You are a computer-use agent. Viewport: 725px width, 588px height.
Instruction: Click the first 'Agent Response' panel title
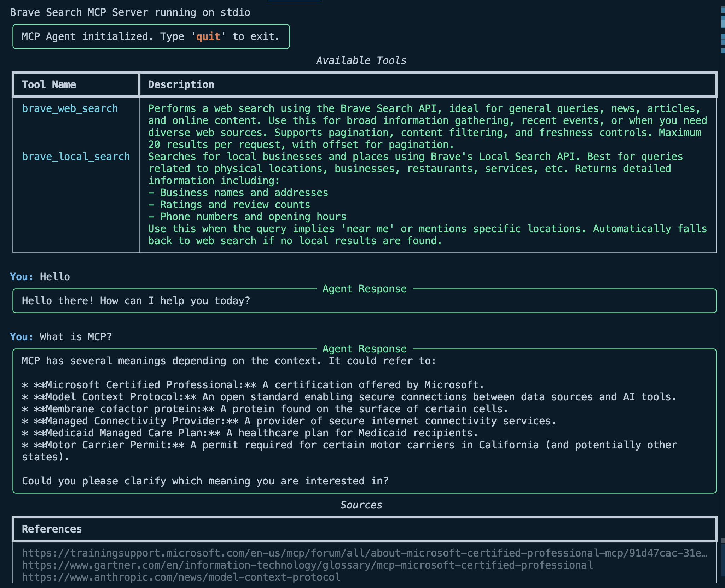364,289
